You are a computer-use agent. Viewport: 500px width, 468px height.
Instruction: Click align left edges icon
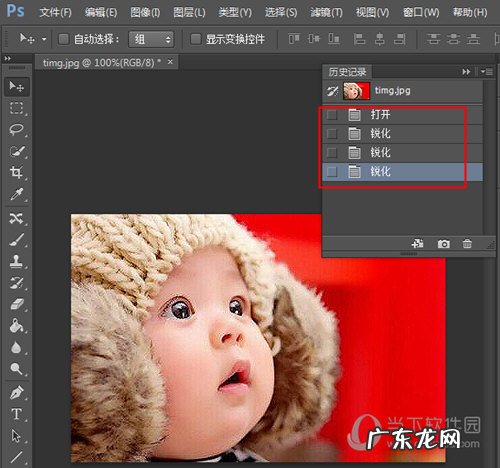(x=359, y=39)
